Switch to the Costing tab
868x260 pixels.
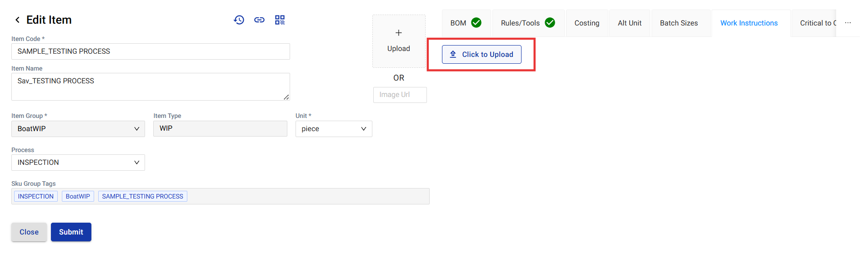587,23
